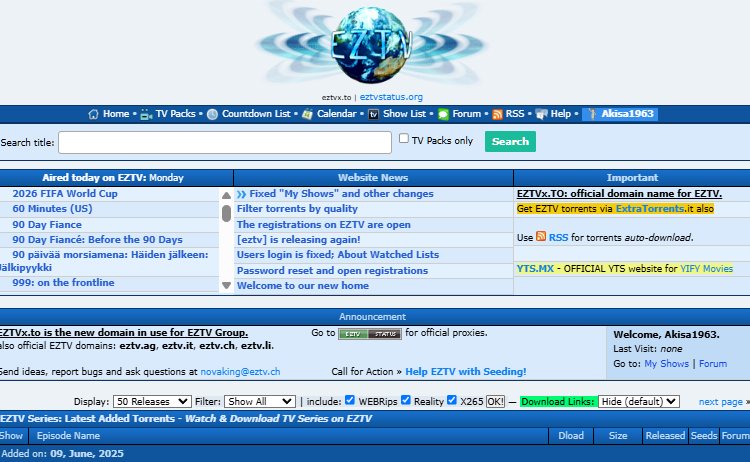Click the EZTV globe logo
The width and height of the screenshot is (750, 462).
pyautogui.click(x=372, y=44)
